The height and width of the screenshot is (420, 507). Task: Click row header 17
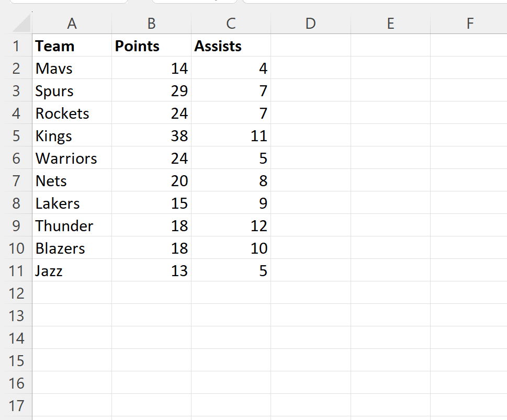(16, 406)
